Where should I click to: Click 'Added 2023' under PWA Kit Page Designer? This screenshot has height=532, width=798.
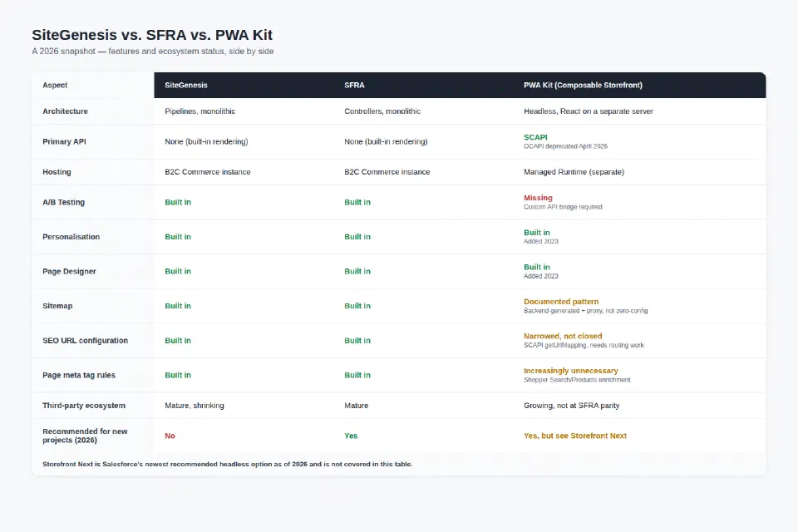[541, 276]
